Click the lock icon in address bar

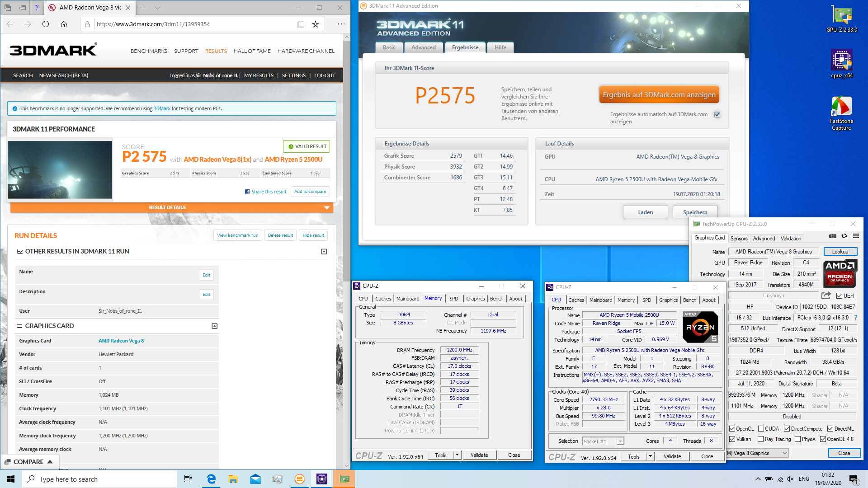pos(87,24)
